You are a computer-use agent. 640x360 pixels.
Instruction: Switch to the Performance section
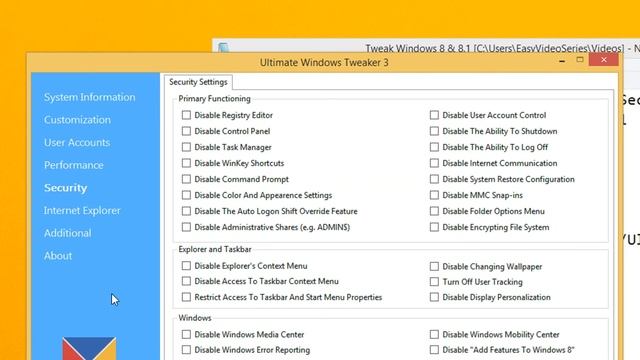point(73,165)
